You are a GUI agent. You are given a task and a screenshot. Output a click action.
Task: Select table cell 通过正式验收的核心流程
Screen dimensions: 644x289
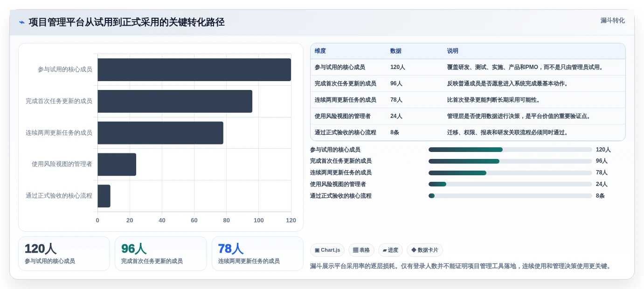(346, 132)
